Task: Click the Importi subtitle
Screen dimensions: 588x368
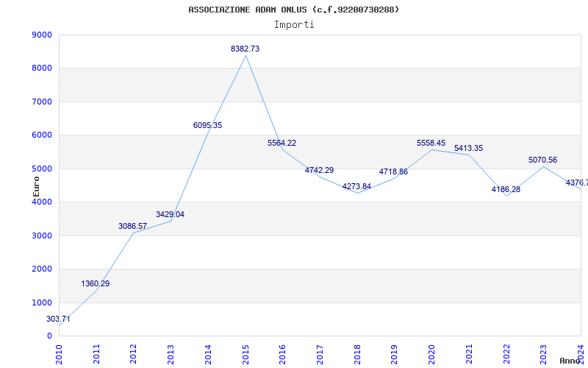Action: (294, 25)
